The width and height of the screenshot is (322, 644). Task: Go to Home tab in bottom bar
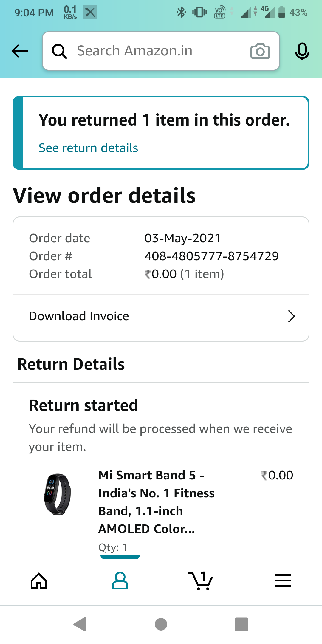(x=39, y=580)
